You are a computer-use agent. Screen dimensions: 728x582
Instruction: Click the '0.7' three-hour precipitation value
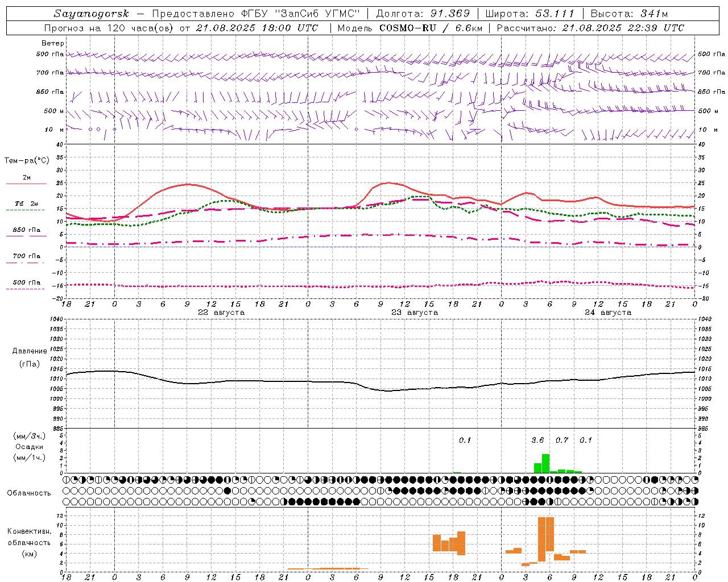coord(562,440)
